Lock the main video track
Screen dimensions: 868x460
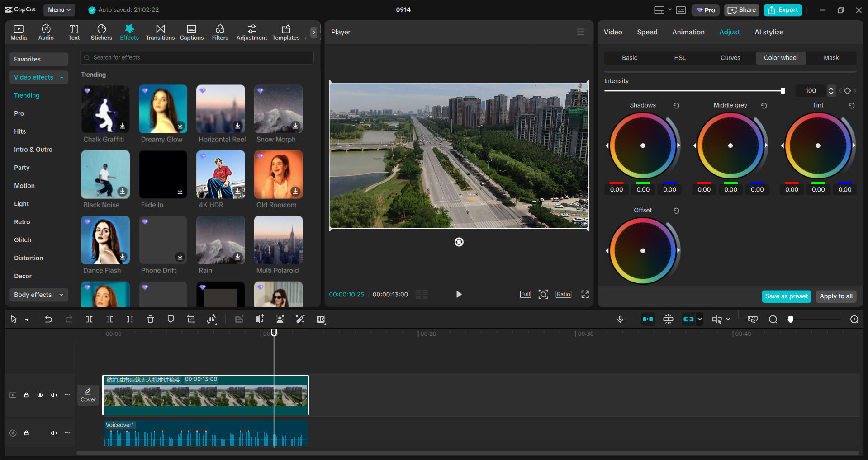tap(27, 395)
